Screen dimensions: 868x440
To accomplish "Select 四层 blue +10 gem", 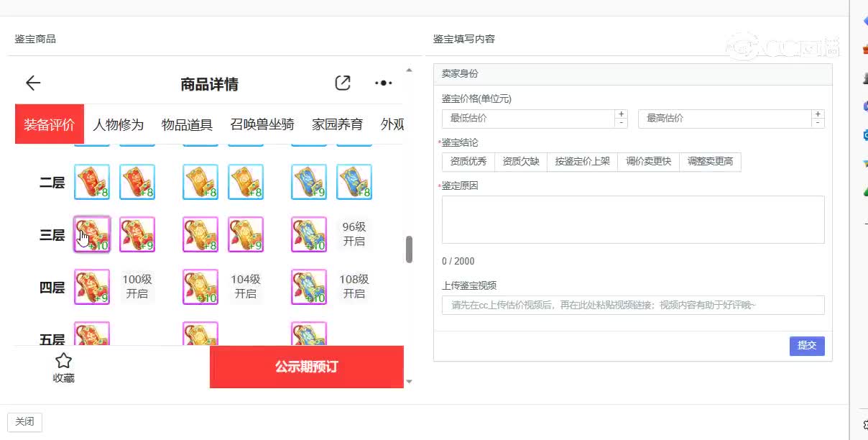I will pos(309,287).
